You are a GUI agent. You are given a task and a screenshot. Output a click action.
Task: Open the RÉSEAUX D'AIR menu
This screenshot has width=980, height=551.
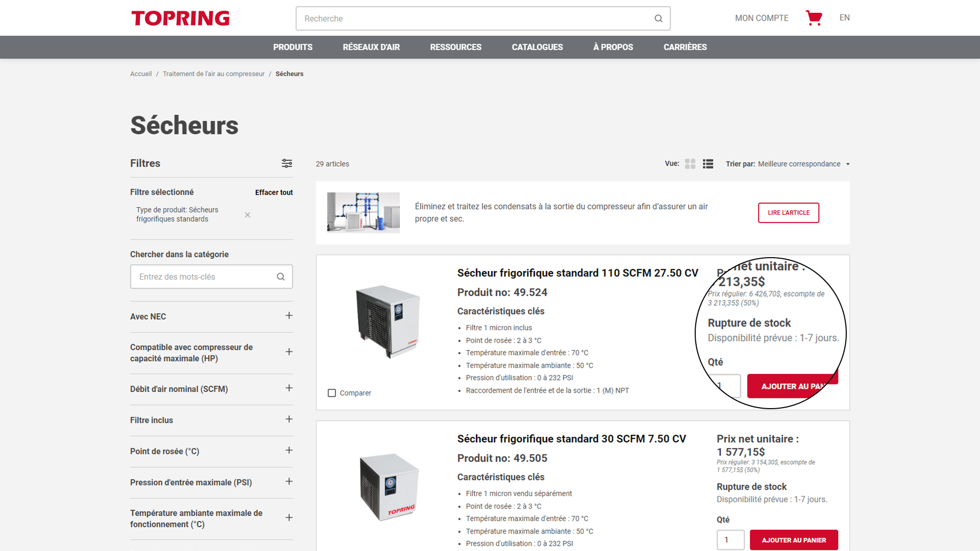371,47
